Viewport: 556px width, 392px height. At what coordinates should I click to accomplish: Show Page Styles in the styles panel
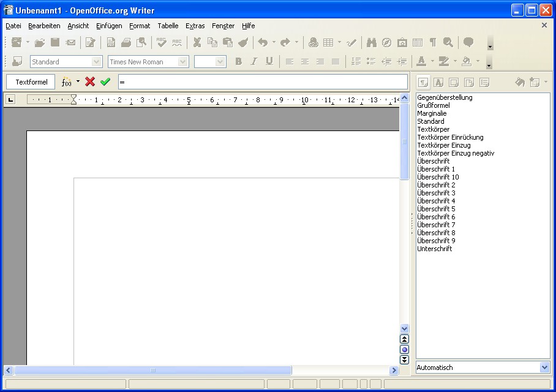[x=469, y=83]
